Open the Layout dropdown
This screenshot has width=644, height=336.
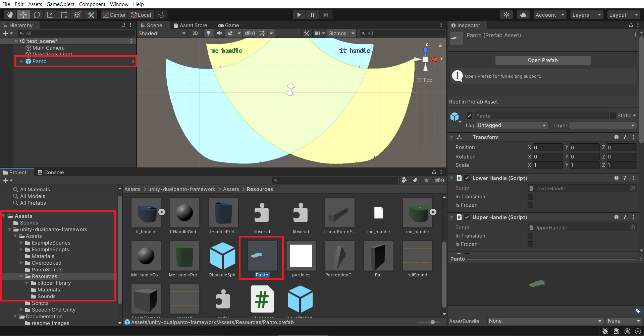623,15
